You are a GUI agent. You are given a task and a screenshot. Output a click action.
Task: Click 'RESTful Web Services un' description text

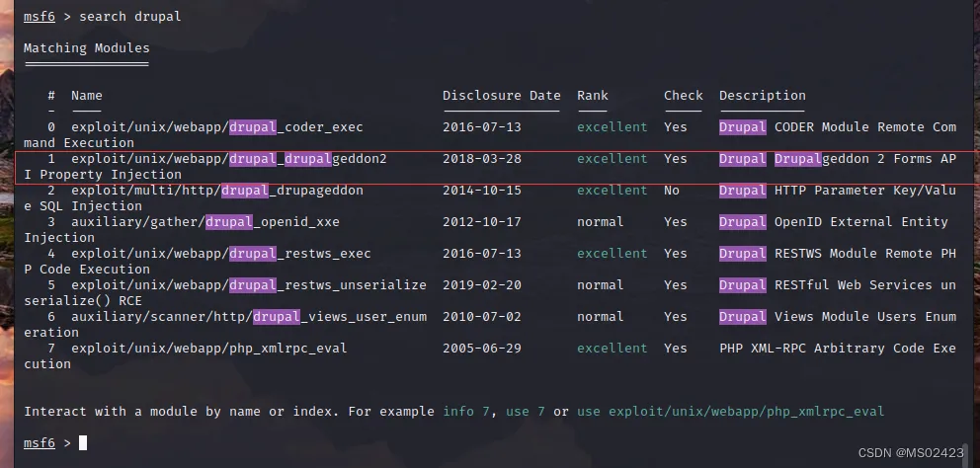[865, 285]
